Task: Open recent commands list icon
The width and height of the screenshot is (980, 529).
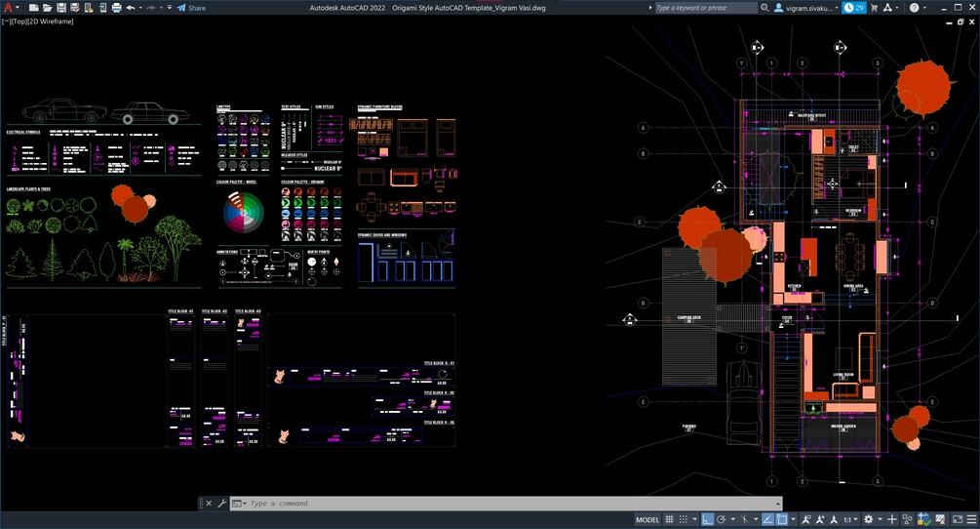Action: [x=238, y=504]
